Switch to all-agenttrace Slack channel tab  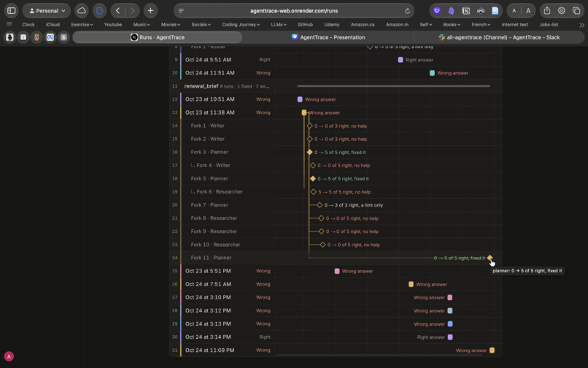499,37
